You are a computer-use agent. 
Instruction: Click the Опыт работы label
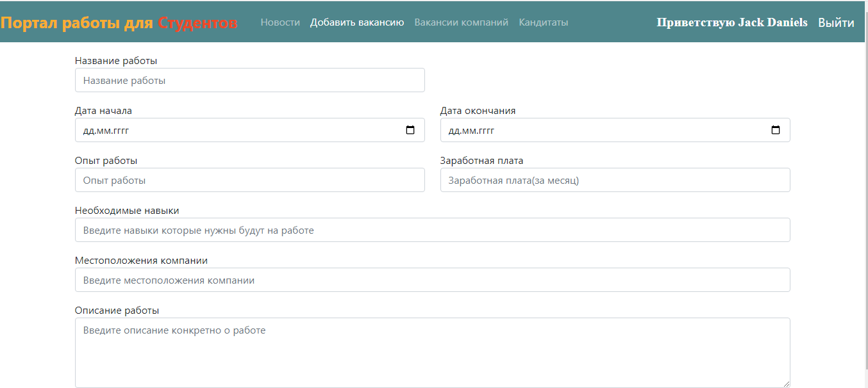(x=106, y=161)
